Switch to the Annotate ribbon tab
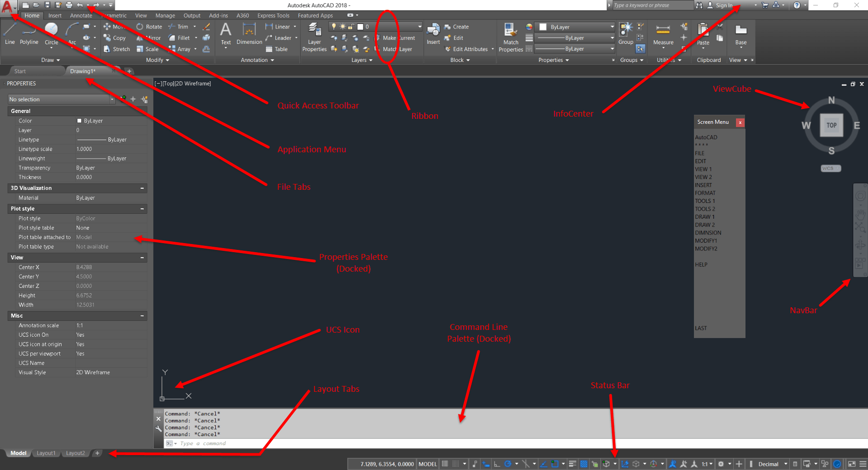This screenshot has height=470, width=868. click(x=81, y=15)
